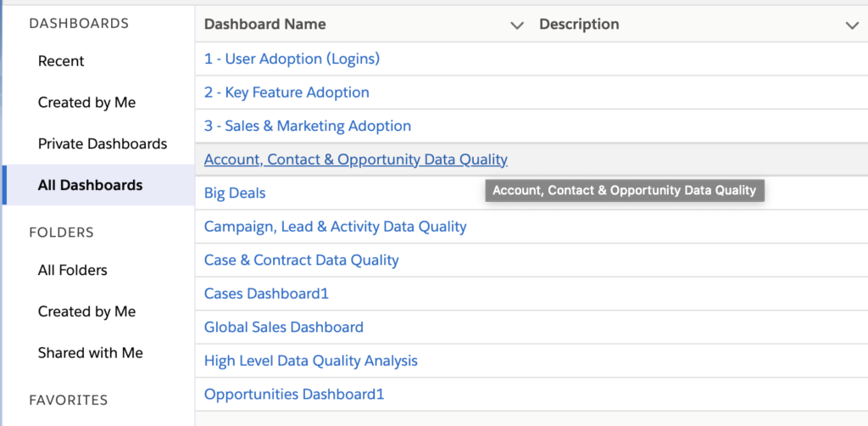
Task: Open the Big Deals dashboard
Action: (x=235, y=193)
